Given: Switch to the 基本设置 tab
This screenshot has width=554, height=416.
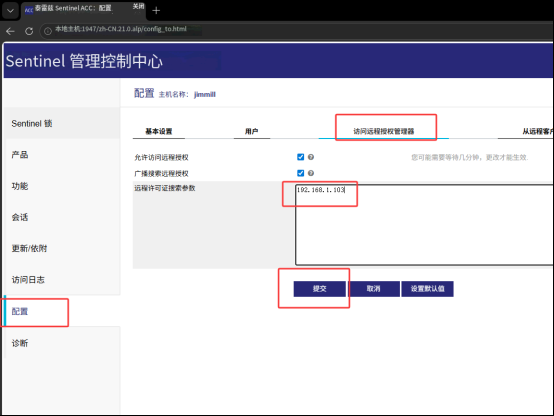Looking at the screenshot, I should [x=159, y=131].
